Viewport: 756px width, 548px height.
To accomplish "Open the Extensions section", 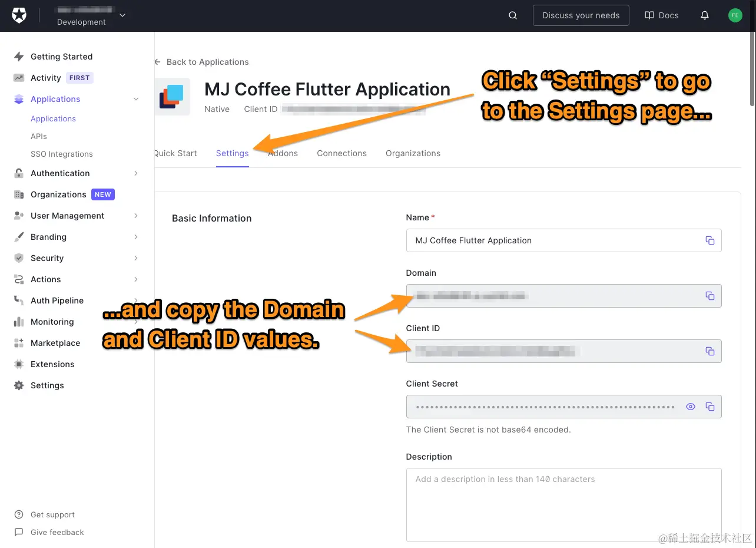I will pos(52,364).
